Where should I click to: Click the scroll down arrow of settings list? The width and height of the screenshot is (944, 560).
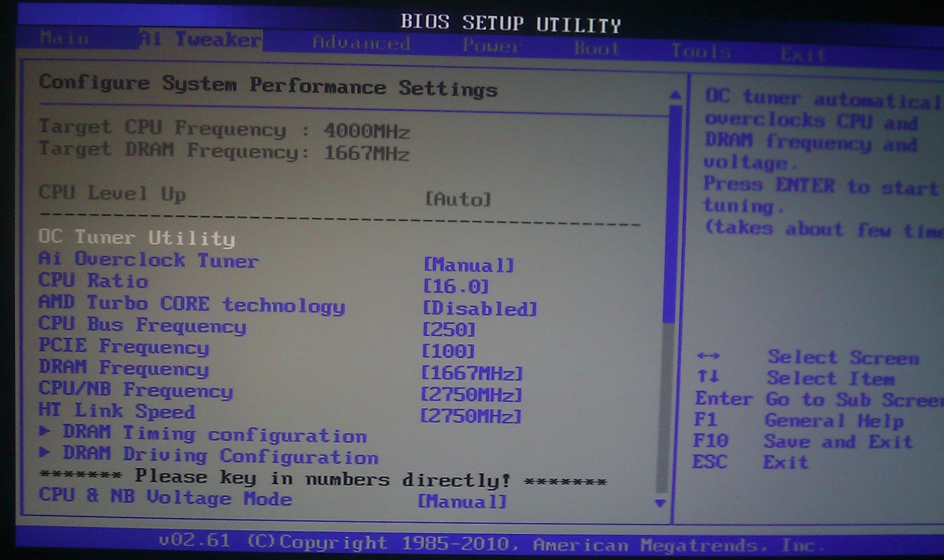[x=660, y=503]
